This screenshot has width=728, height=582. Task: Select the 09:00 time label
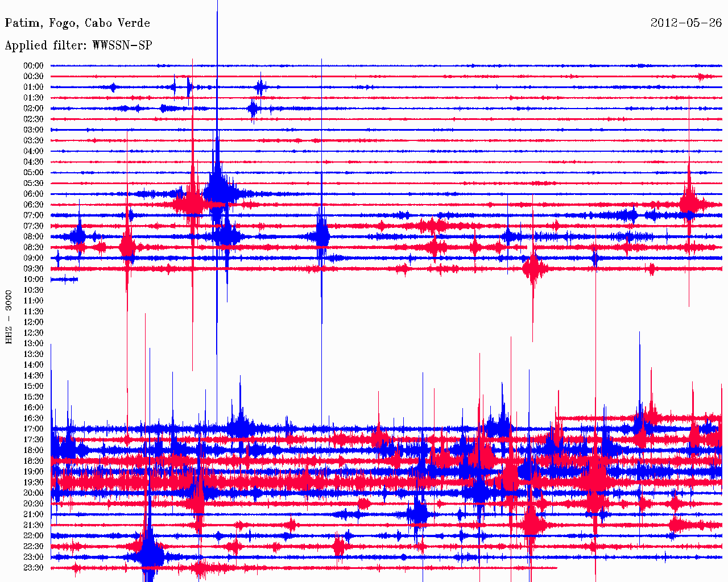(34, 258)
